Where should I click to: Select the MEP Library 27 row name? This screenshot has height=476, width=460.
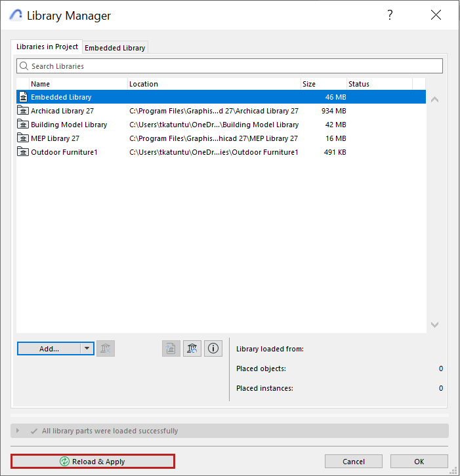click(x=55, y=138)
